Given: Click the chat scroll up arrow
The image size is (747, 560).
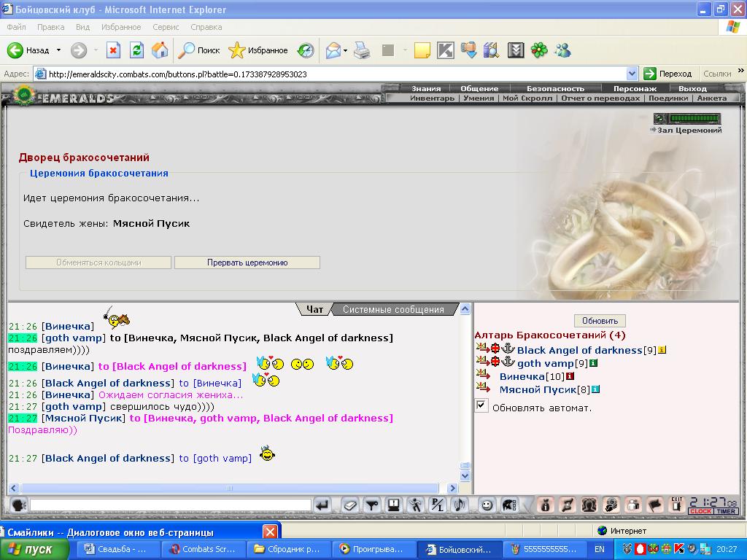Looking at the screenshot, I should tap(465, 308).
